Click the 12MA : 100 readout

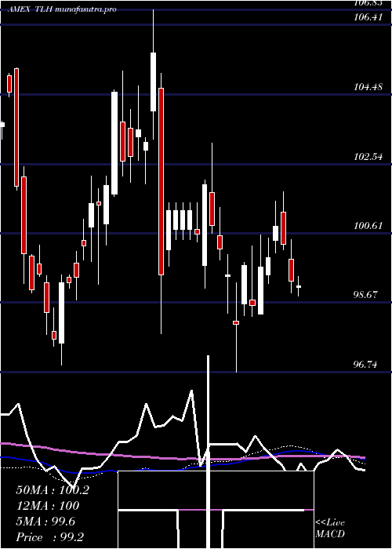pos(48,506)
